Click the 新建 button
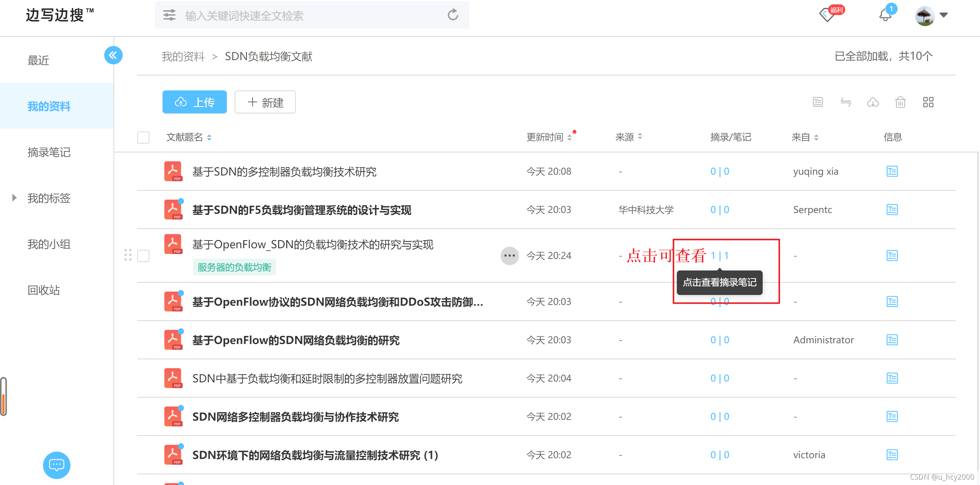 (265, 102)
